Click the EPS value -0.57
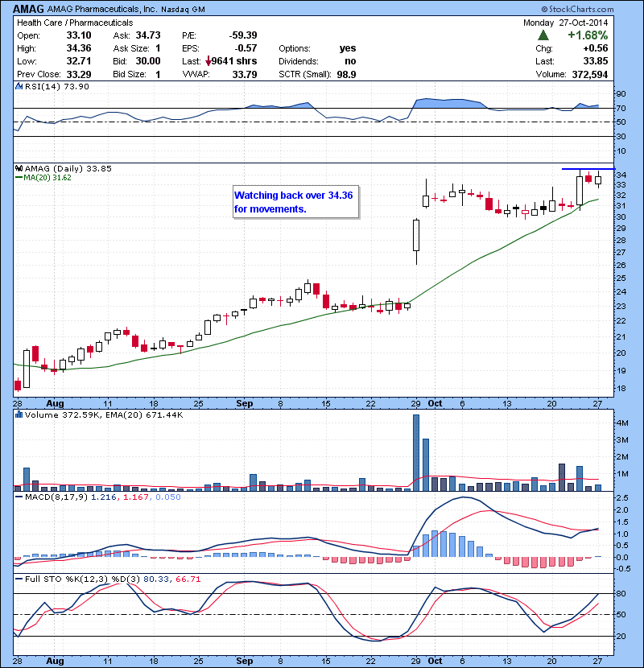This screenshot has height=668, width=644. click(246, 48)
